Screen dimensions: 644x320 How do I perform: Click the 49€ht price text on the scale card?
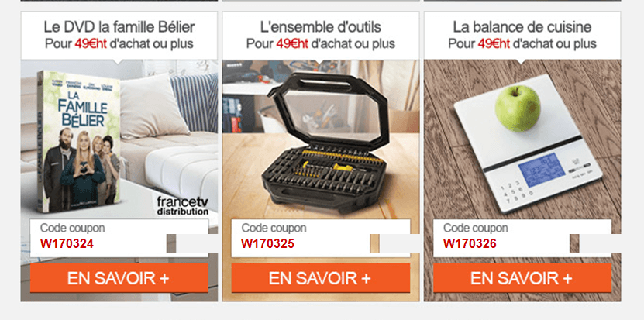pos(494,43)
